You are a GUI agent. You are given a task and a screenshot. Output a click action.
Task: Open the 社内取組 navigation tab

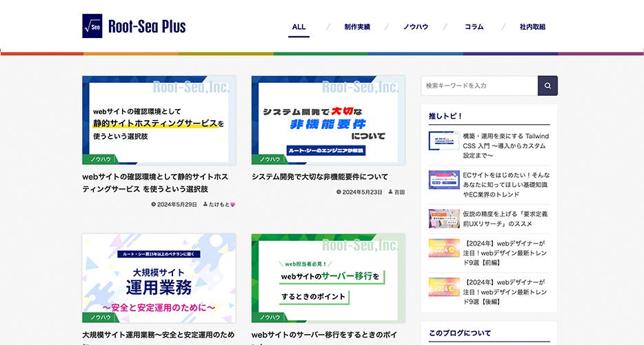(532, 27)
